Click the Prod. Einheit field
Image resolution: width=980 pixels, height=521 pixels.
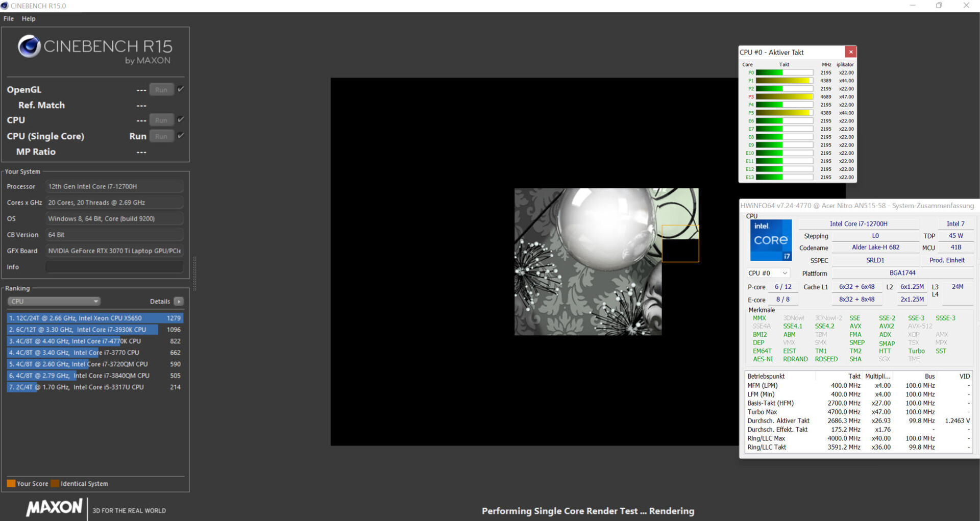click(x=947, y=260)
